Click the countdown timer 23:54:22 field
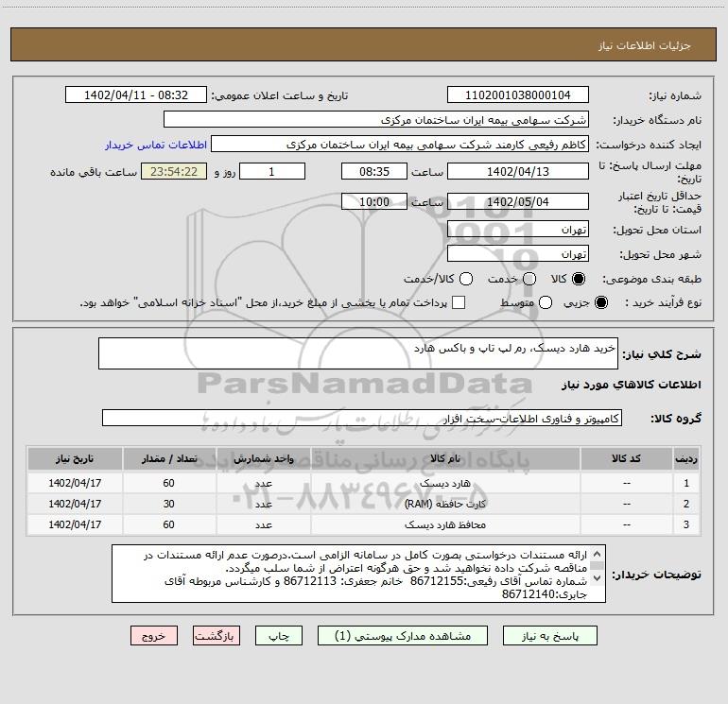This screenshot has width=728, height=704. (x=174, y=171)
